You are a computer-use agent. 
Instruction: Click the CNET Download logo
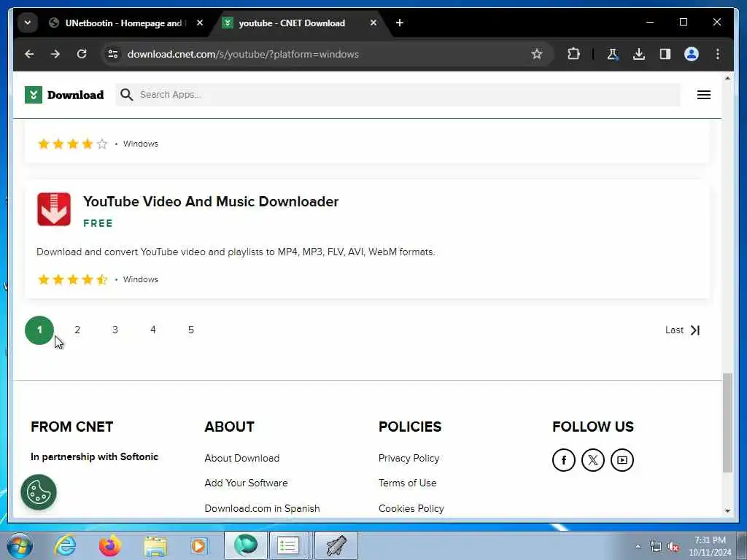click(64, 95)
